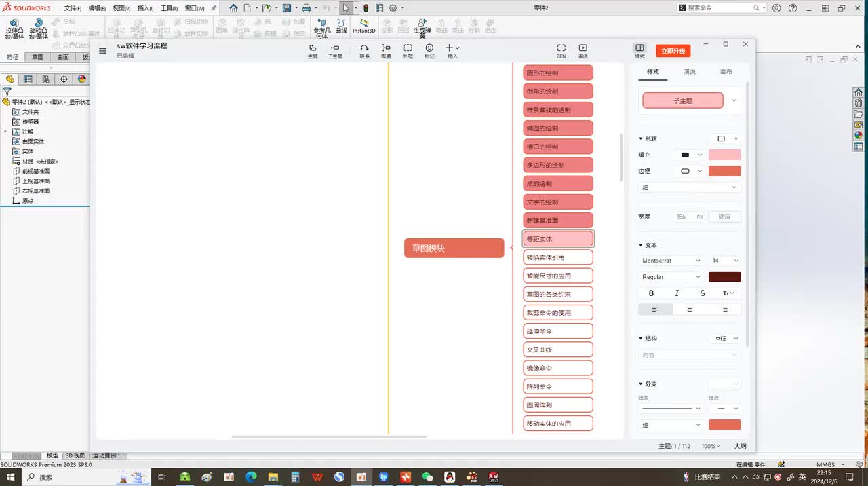The image size is (868, 486).
Task: Collapse the 形状 shape section
Action: click(x=641, y=138)
